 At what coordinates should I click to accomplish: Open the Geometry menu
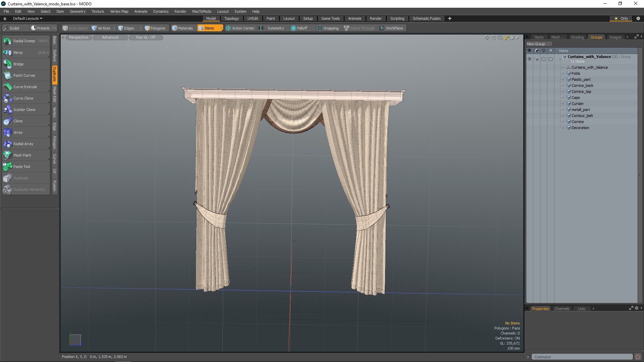point(77,11)
